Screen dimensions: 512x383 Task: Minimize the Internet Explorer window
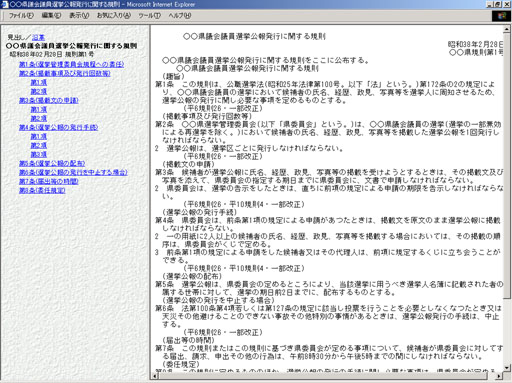coord(490,4)
